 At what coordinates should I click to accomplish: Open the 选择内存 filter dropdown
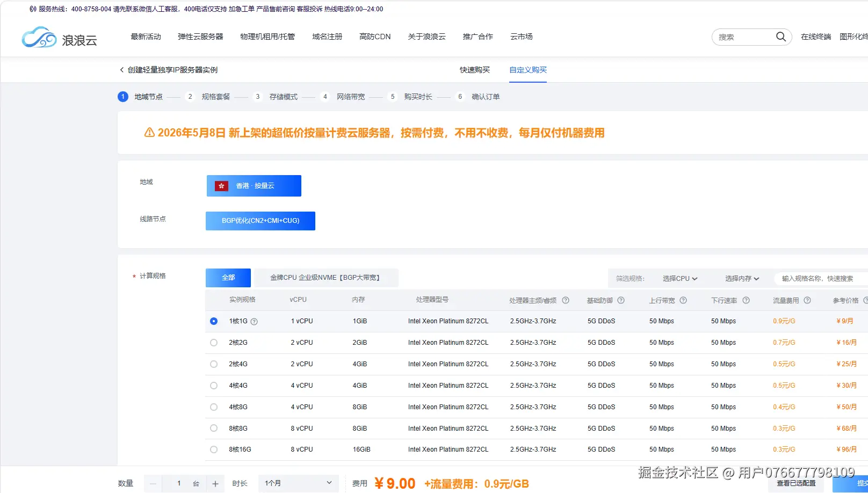[x=742, y=279]
